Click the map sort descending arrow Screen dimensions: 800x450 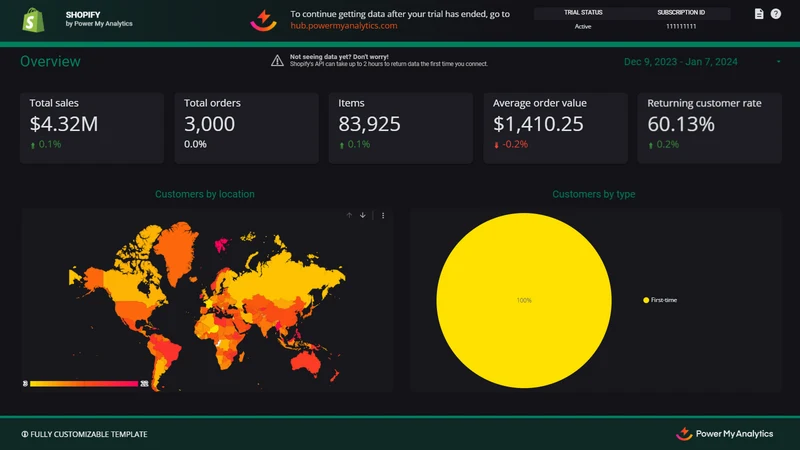point(363,215)
